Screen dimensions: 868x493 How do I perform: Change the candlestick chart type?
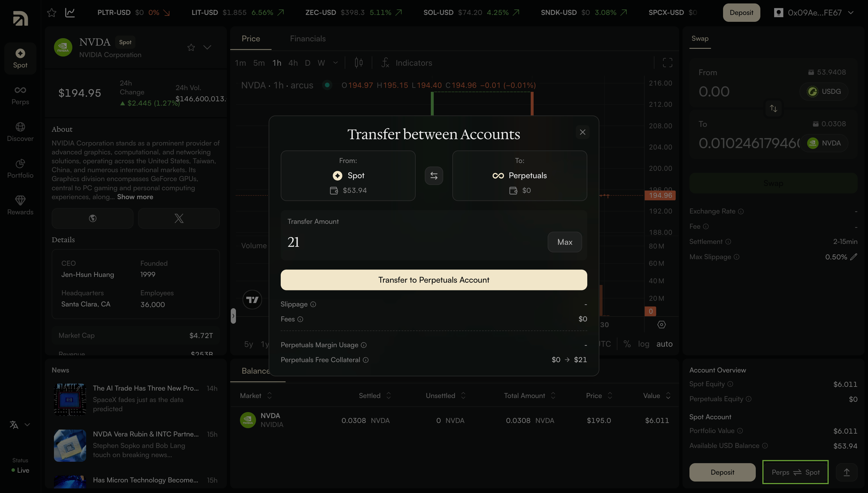point(359,63)
